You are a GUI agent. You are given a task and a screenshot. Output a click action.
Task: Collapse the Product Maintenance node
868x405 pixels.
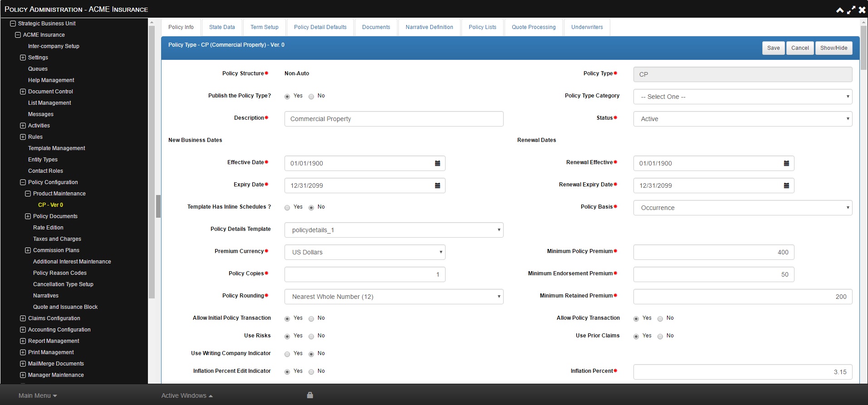[28, 194]
